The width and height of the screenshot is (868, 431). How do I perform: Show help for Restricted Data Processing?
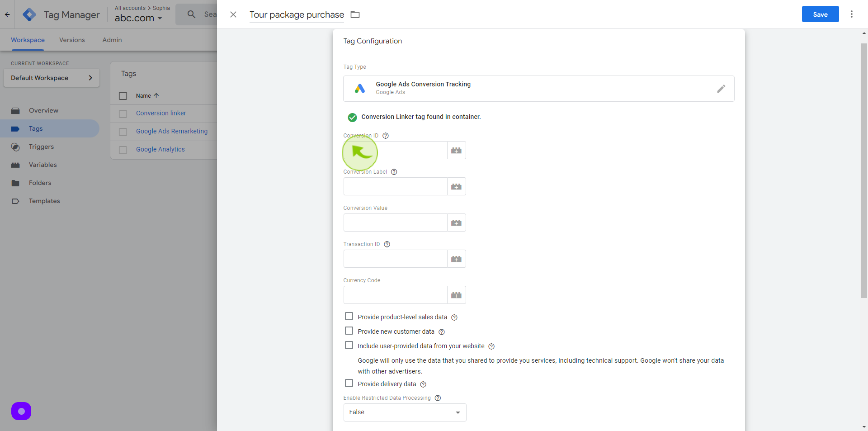click(438, 398)
